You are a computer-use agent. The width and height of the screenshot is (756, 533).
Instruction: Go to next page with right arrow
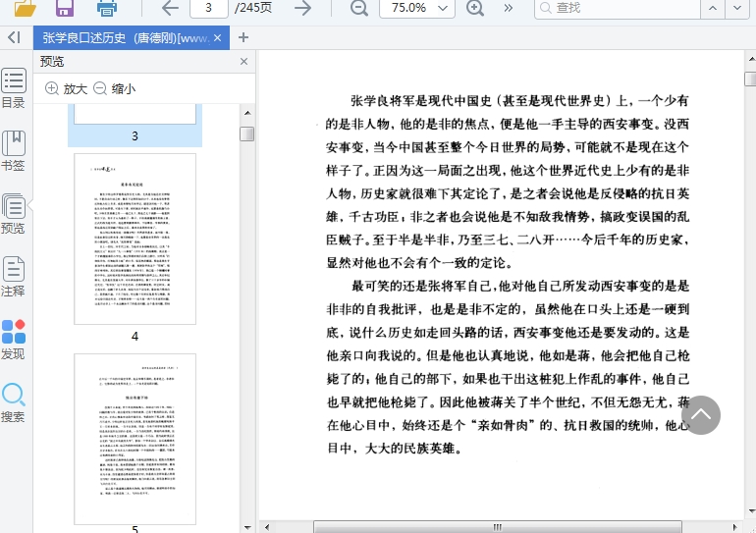click(303, 9)
